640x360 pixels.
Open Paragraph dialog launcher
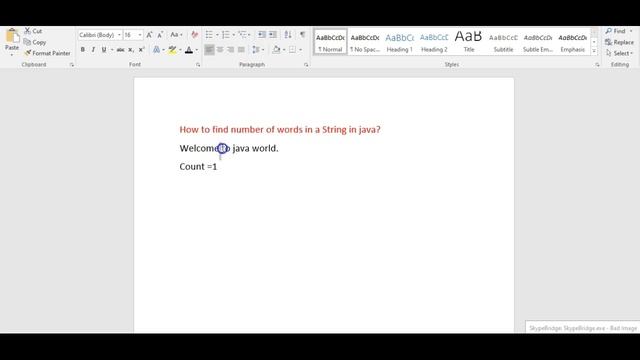point(306,64)
